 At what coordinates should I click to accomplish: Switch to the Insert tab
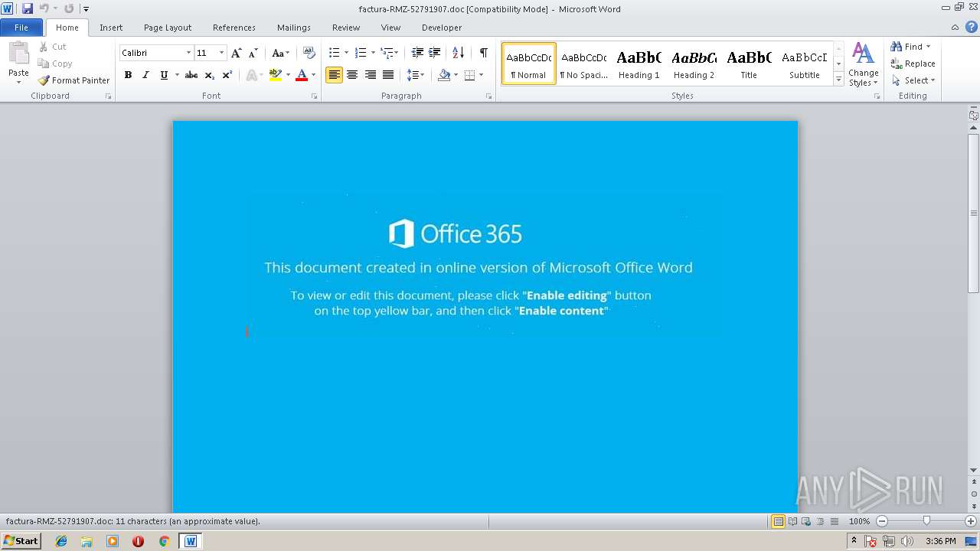111,28
